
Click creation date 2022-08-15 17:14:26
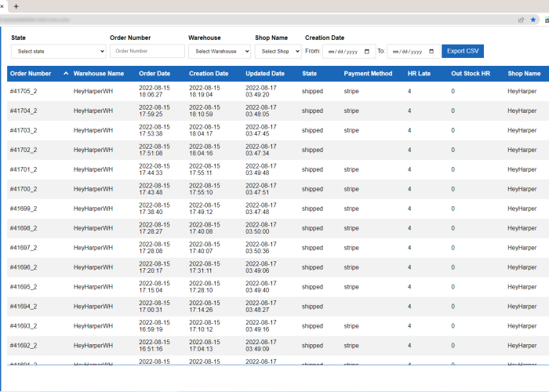click(x=205, y=307)
